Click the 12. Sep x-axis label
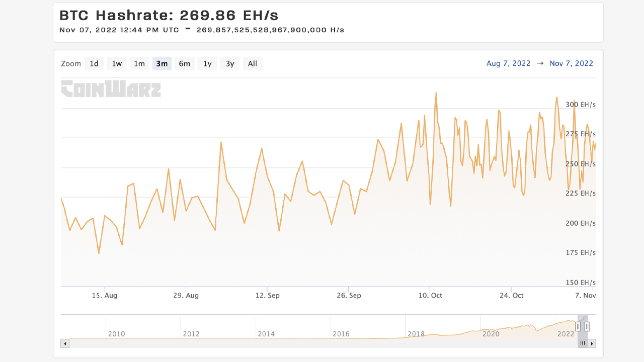 [268, 296]
